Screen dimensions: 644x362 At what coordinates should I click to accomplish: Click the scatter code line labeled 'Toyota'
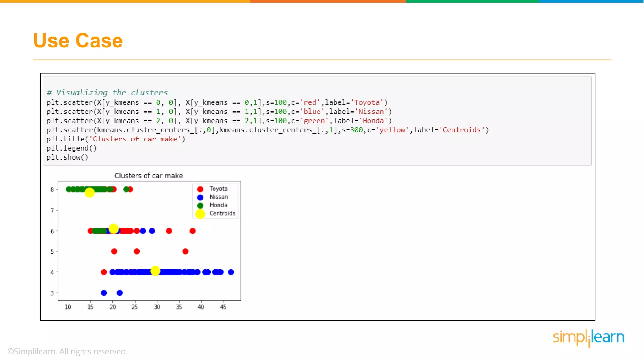coord(217,103)
